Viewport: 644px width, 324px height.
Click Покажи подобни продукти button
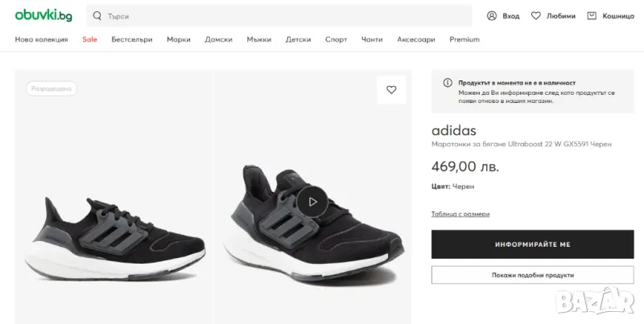532,275
